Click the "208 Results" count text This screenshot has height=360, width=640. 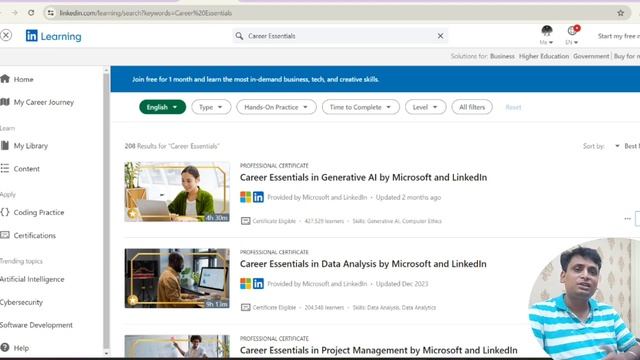coord(172,146)
